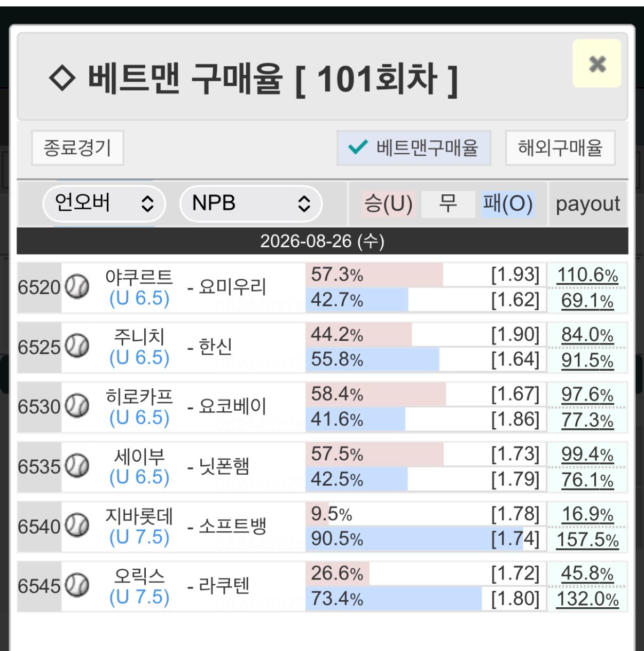The image size is (644, 651).
Task: Open the 언오버 bet type dropdown
Action: pyautogui.click(x=104, y=203)
